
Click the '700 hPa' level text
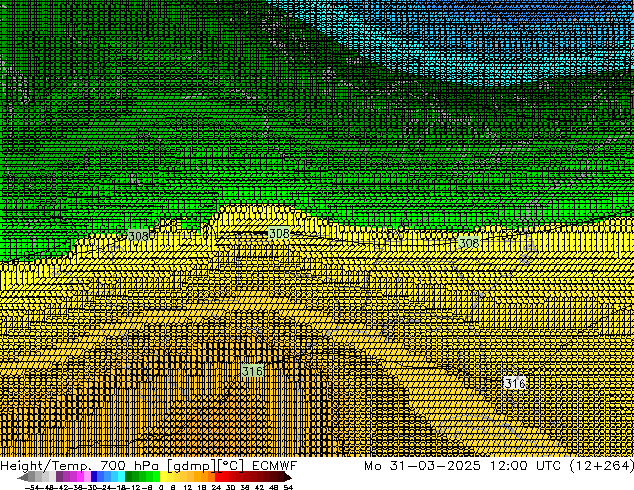(129, 465)
